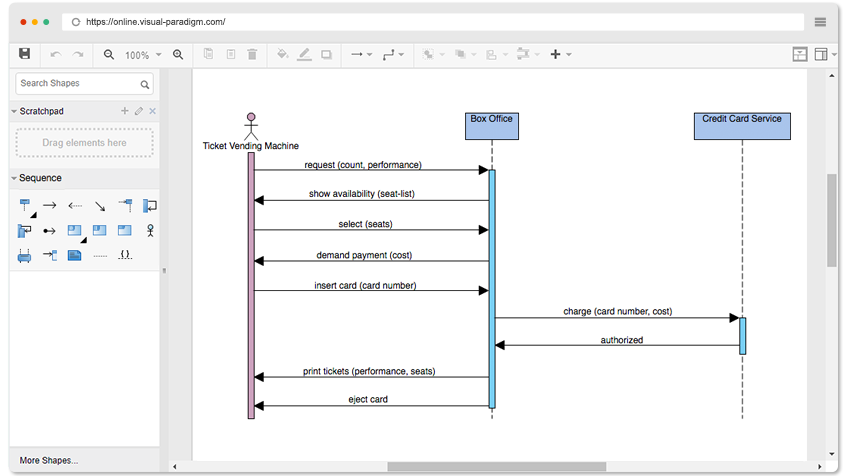Viewport: 848px width, 476px height.
Task: Click the 'authorized' message label
Action: tap(622, 340)
